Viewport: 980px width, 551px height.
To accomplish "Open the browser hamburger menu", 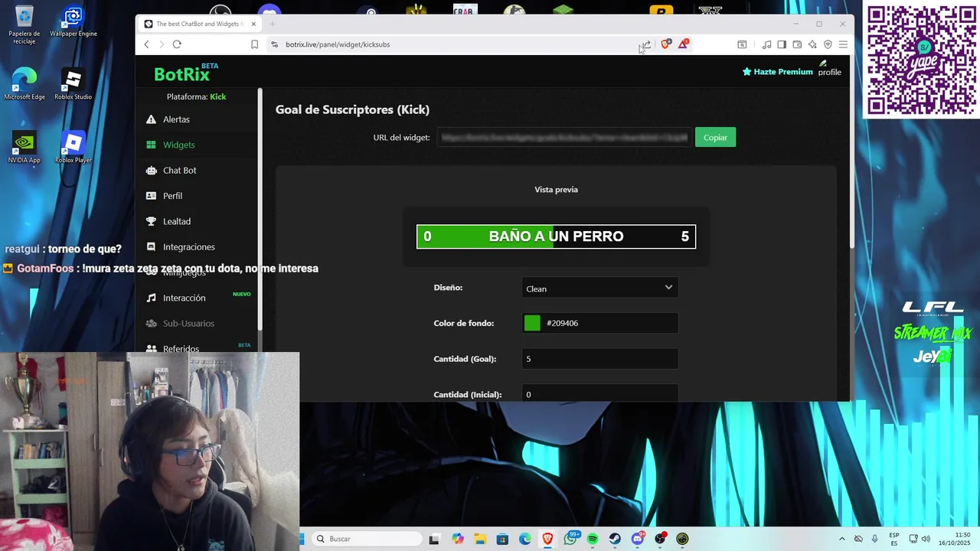I will (843, 44).
